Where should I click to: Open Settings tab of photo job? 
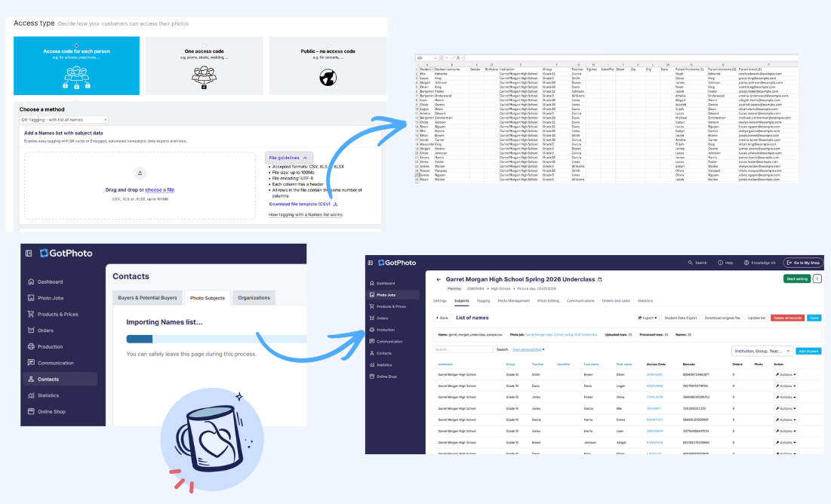click(440, 301)
